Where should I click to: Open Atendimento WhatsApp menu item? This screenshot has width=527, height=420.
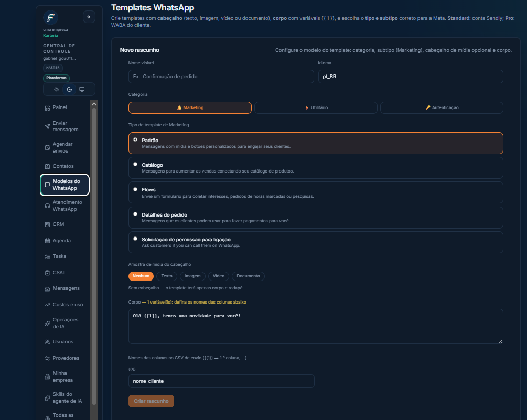[x=65, y=206]
